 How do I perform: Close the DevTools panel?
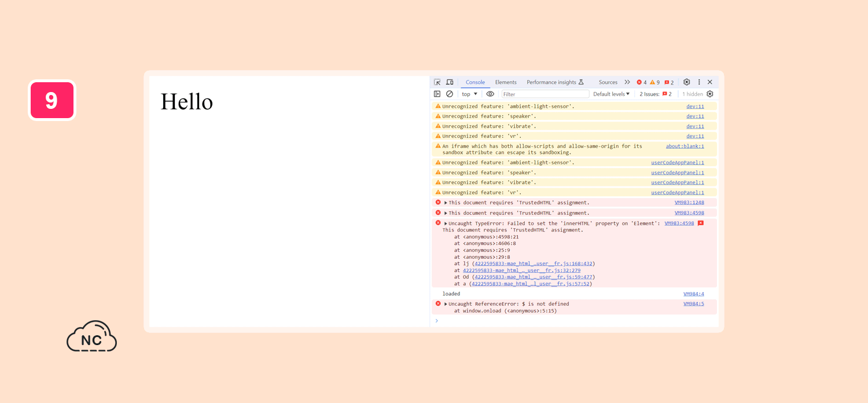(710, 82)
